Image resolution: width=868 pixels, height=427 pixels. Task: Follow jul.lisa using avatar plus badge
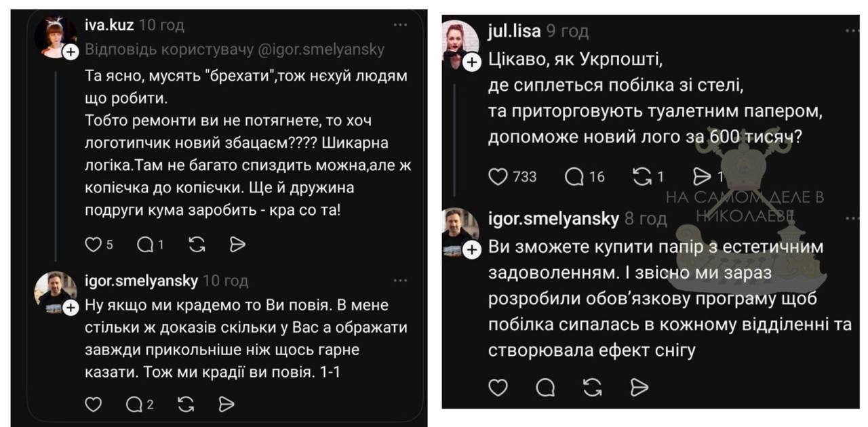pyautogui.click(x=471, y=63)
